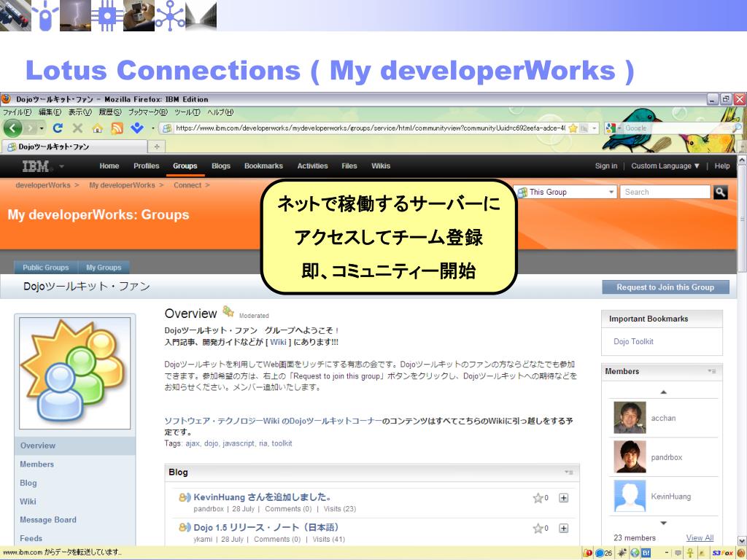Open the Dojo 1.5 リリース・ノート blog post
Viewport: 747px width, 560px height.
point(266,528)
